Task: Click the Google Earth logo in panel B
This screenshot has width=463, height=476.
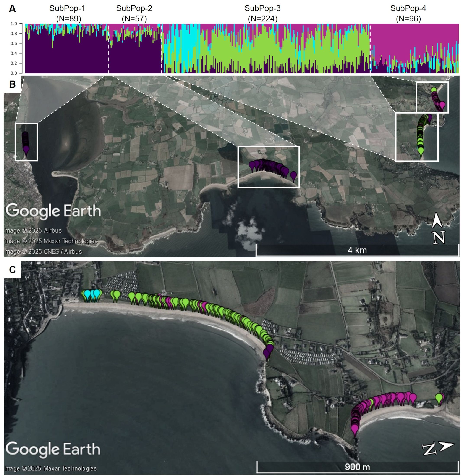Action: 53,211
